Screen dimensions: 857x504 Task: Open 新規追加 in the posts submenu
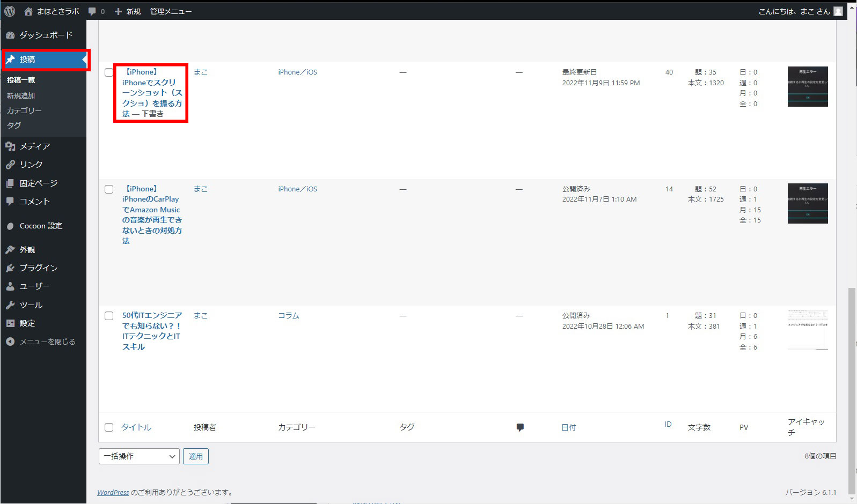(21, 95)
